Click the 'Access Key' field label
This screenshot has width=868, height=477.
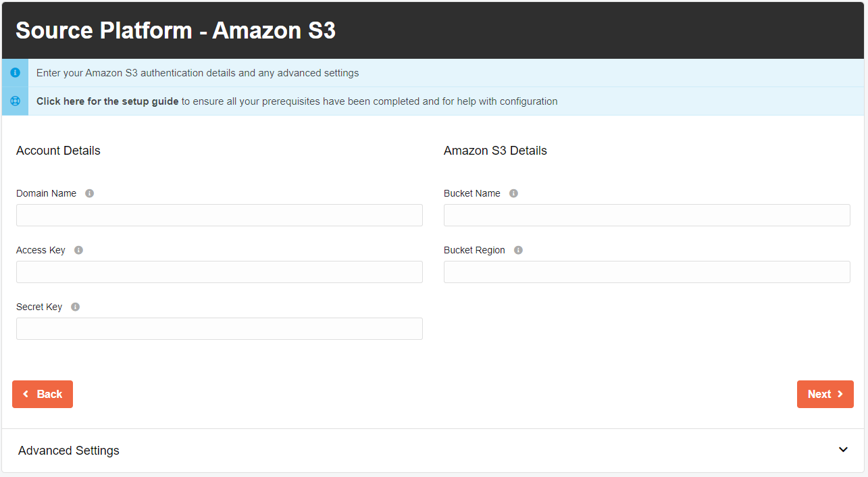point(41,250)
